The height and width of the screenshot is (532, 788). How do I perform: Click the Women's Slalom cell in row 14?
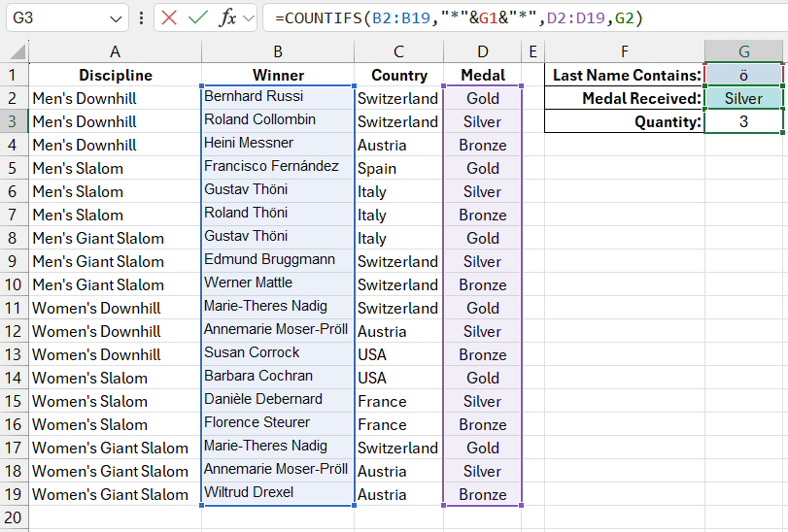pos(115,378)
